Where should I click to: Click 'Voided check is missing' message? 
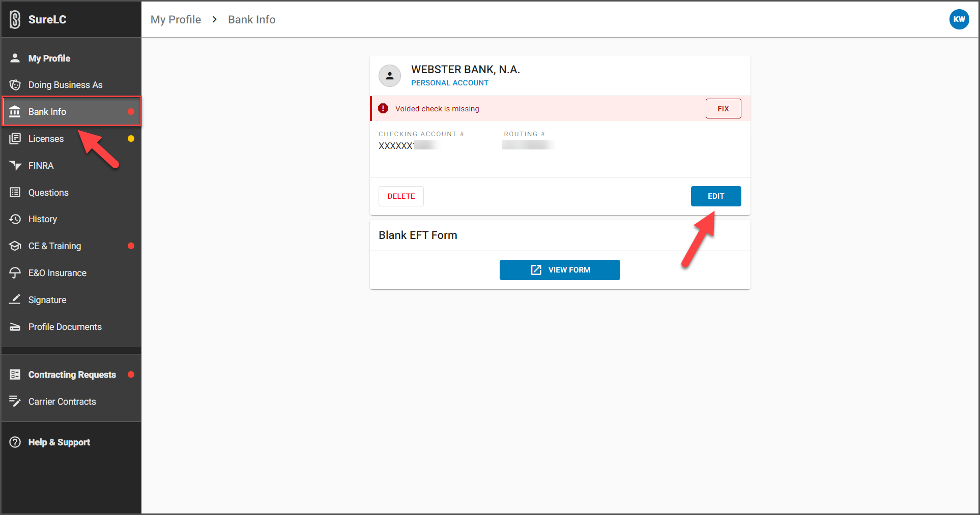tap(437, 109)
